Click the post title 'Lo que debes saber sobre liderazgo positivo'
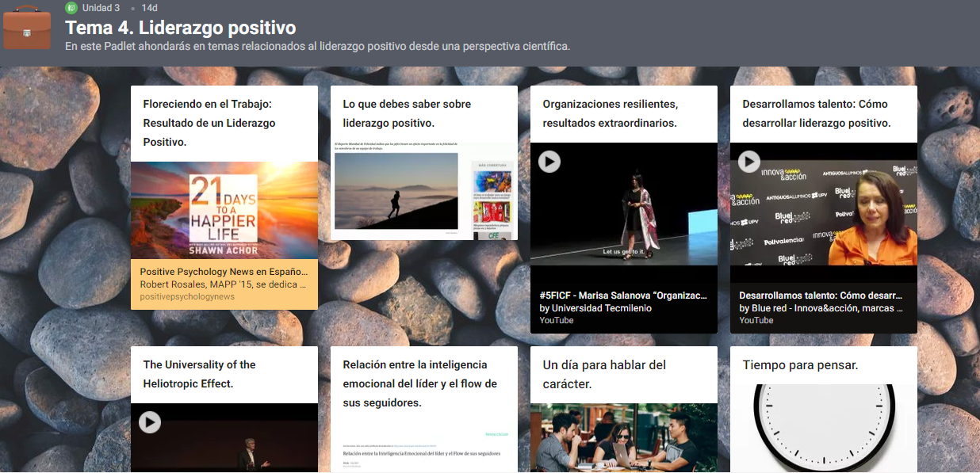This screenshot has width=980, height=473. click(407, 113)
